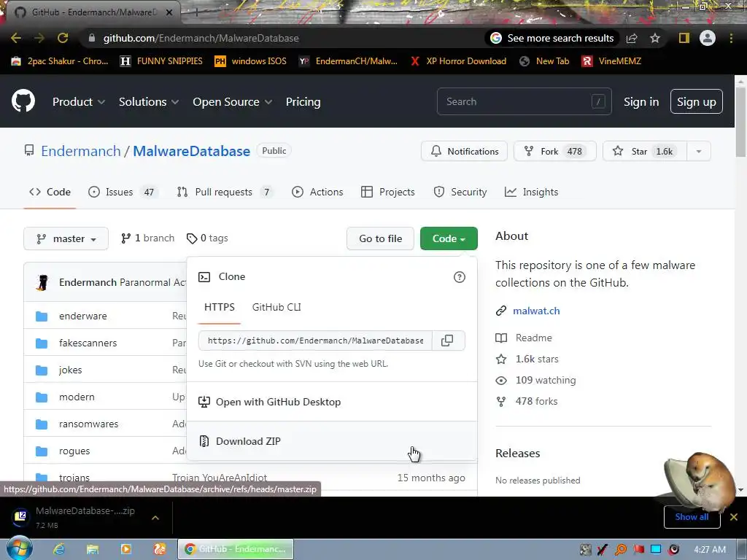Viewport: 747px width, 560px height.
Task: Click Sign in
Action: click(x=641, y=102)
